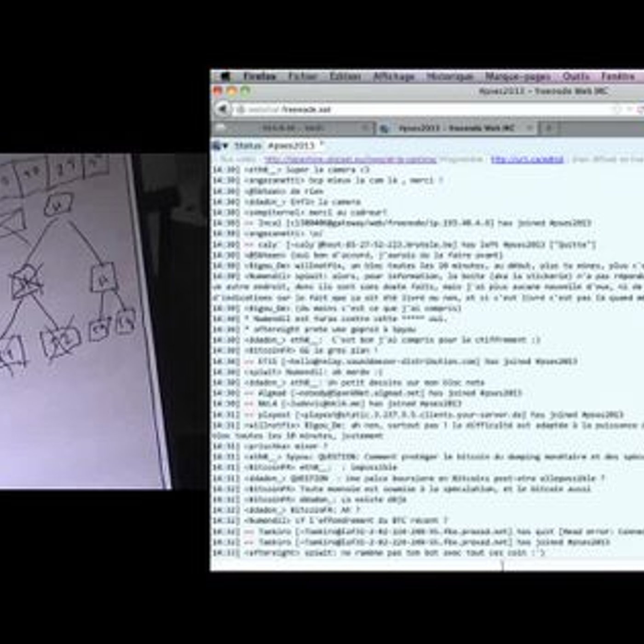Switch to the first browser tab
This screenshot has width=644, height=644.
tap(293, 128)
